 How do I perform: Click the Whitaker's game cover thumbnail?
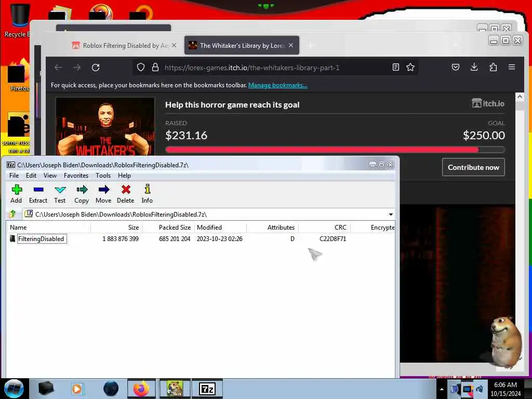point(105,127)
